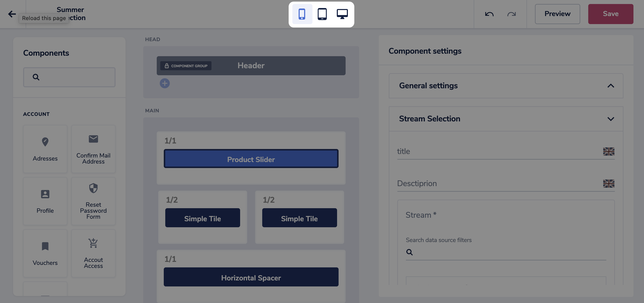The image size is (644, 303).
Task: Select the Vouchers component
Action: click(45, 253)
